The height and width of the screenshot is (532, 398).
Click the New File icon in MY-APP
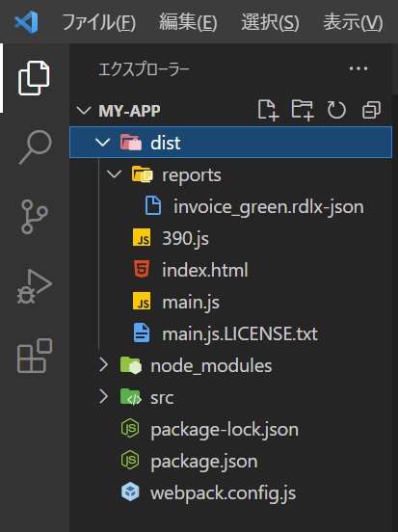(268, 110)
